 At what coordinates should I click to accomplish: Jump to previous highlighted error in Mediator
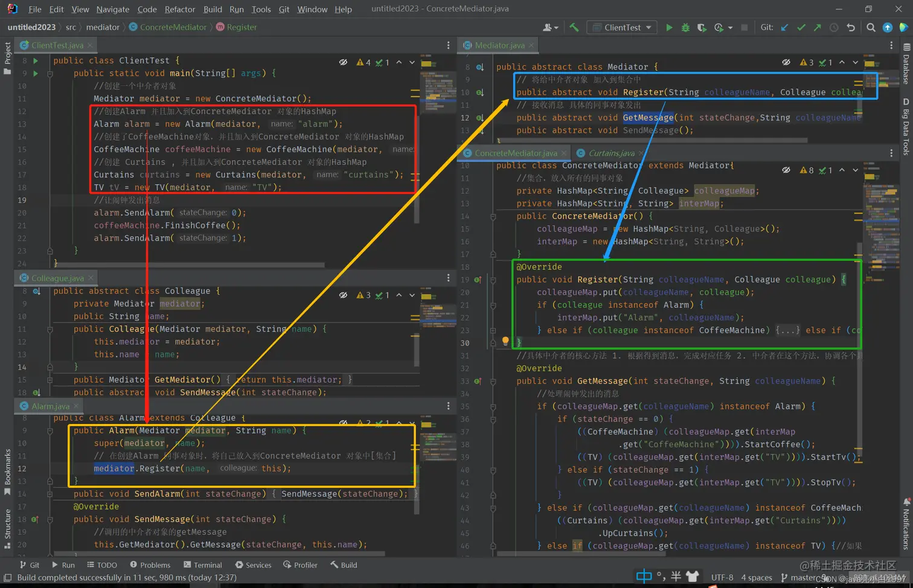pos(842,62)
